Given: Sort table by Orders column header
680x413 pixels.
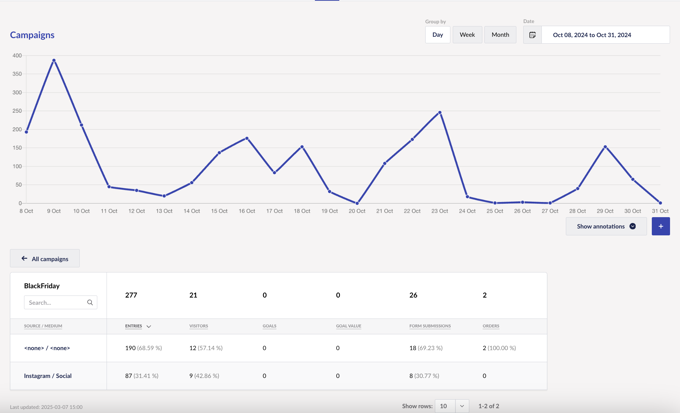Looking at the screenshot, I should tap(491, 326).
